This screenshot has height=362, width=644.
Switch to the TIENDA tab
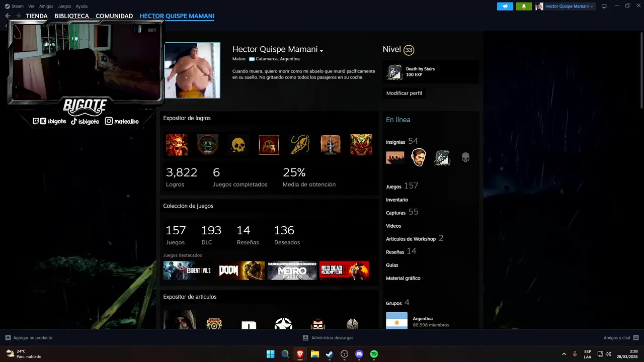pyautogui.click(x=37, y=16)
